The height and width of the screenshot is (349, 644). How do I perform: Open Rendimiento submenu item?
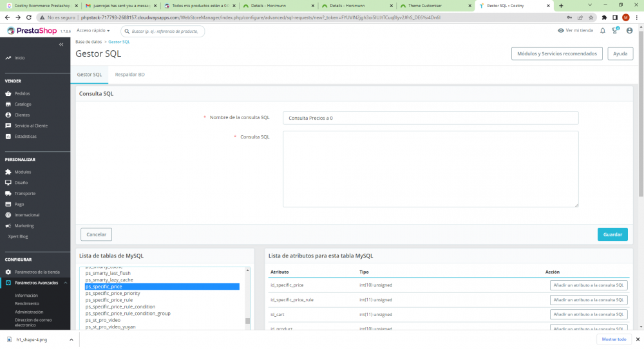[26, 304]
